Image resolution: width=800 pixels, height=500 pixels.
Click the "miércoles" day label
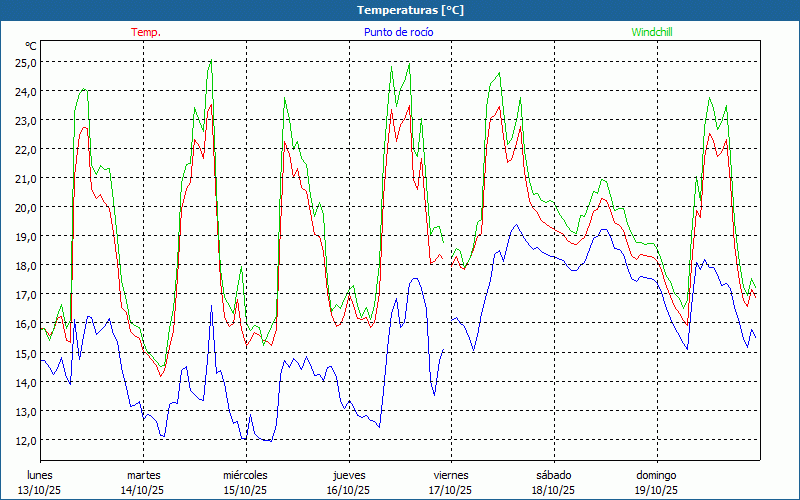(245, 475)
